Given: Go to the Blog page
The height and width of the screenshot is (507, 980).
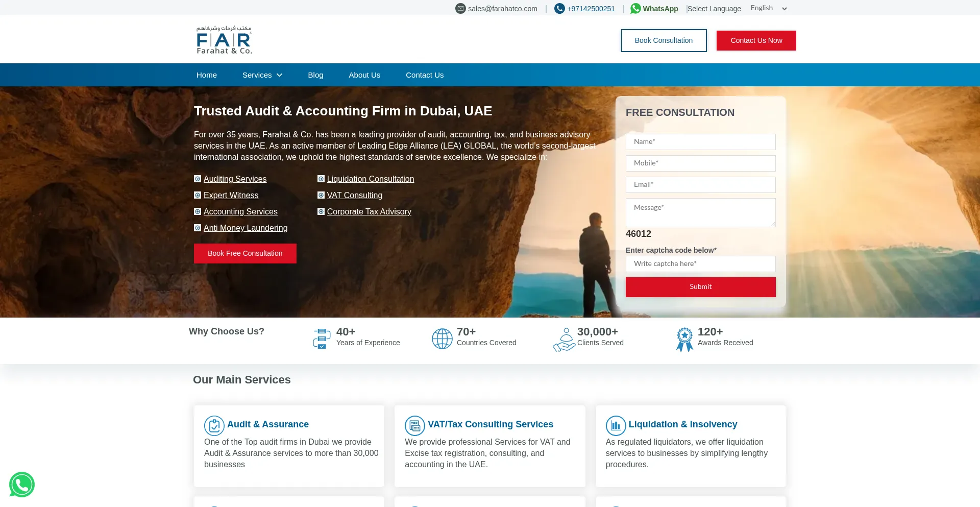Looking at the screenshot, I should [315, 75].
